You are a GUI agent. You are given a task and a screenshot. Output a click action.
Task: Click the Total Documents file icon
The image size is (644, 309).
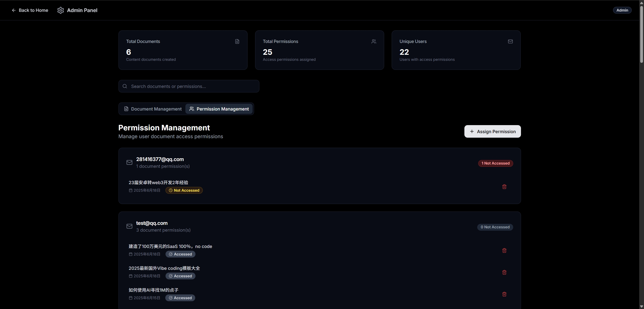pos(237,41)
